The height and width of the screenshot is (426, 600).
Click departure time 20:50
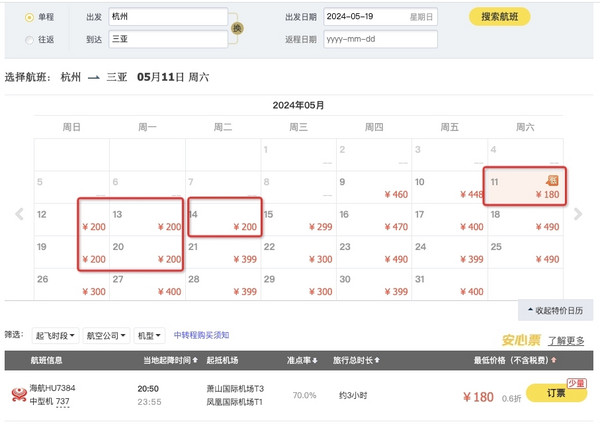point(148,389)
